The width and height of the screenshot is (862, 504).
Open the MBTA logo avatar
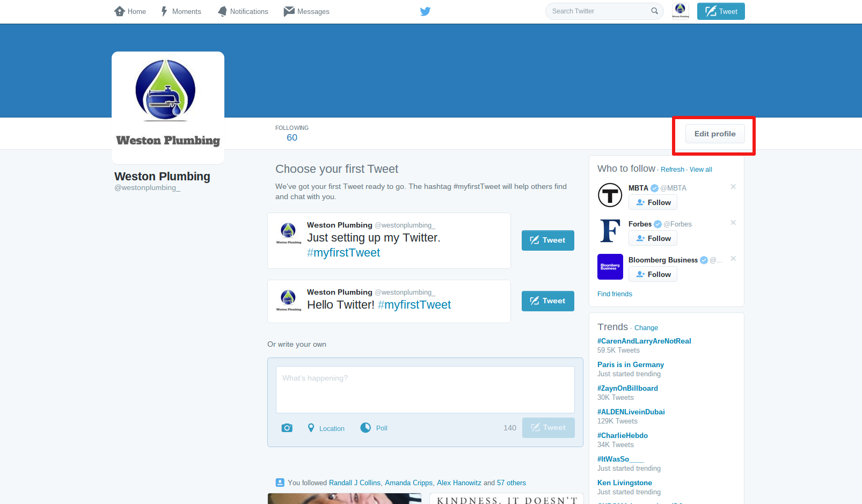click(x=610, y=195)
